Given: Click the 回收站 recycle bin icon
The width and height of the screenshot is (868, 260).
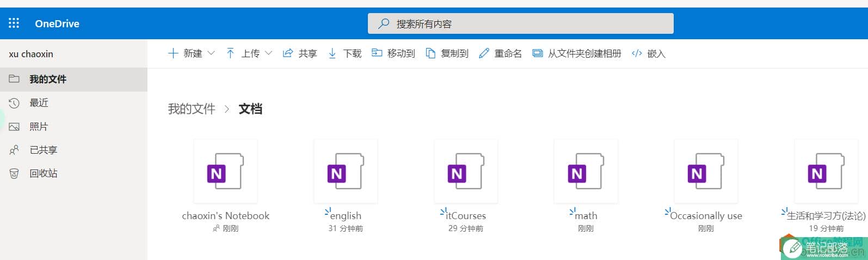Looking at the screenshot, I should pyautogui.click(x=14, y=173).
